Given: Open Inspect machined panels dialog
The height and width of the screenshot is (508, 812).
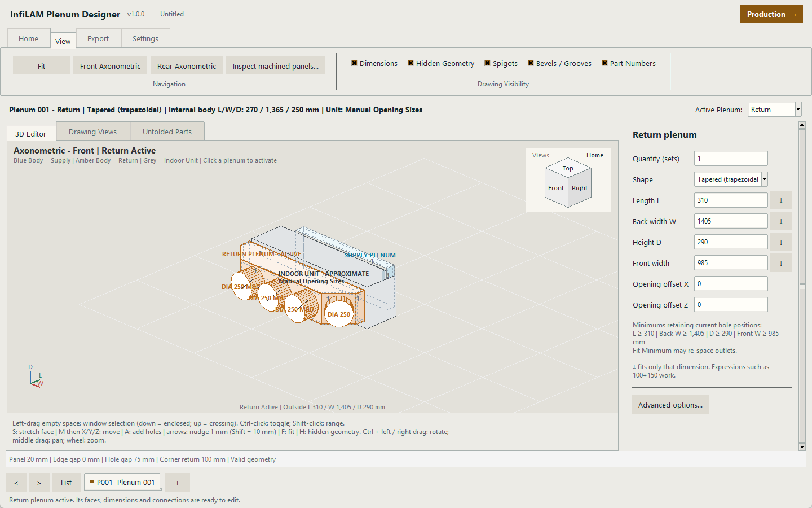Looking at the screenshot, I should 276,66.
